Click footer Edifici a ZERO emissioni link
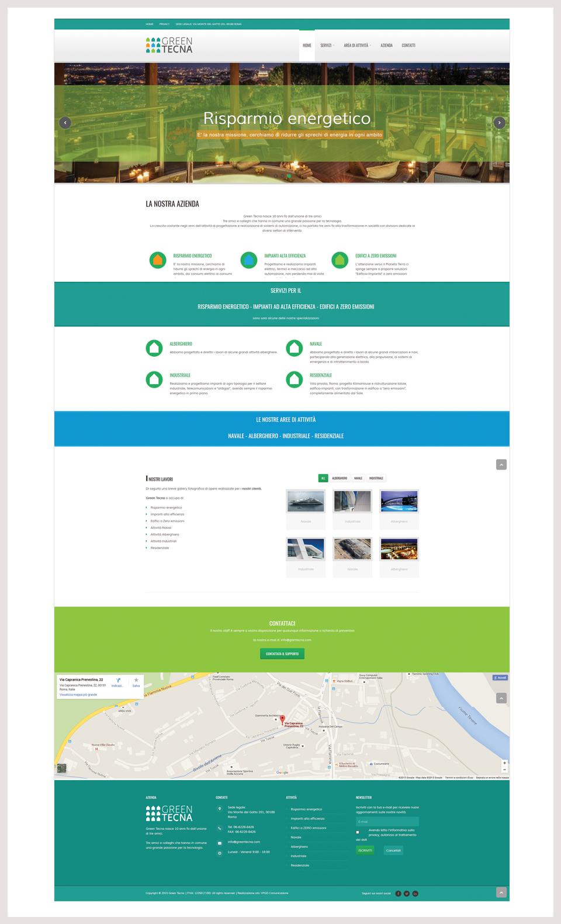Viewport: 561px width, 924px height. [309, 828]
